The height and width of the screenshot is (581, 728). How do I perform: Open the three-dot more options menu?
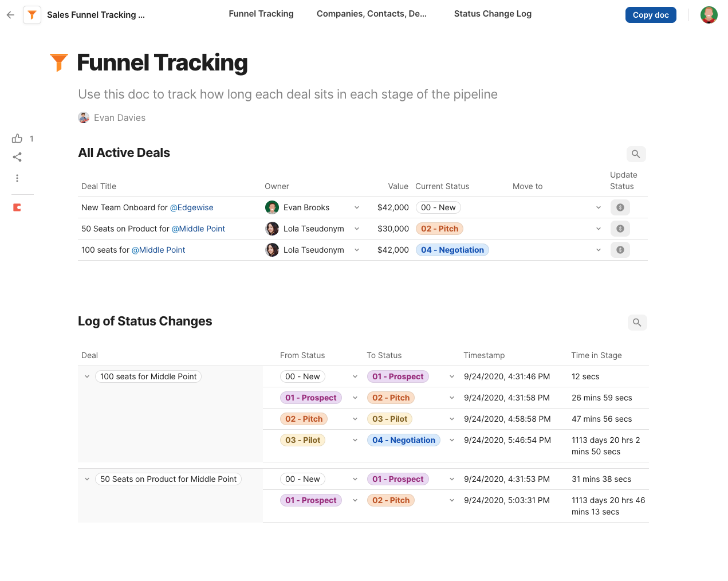click(17, 178)
